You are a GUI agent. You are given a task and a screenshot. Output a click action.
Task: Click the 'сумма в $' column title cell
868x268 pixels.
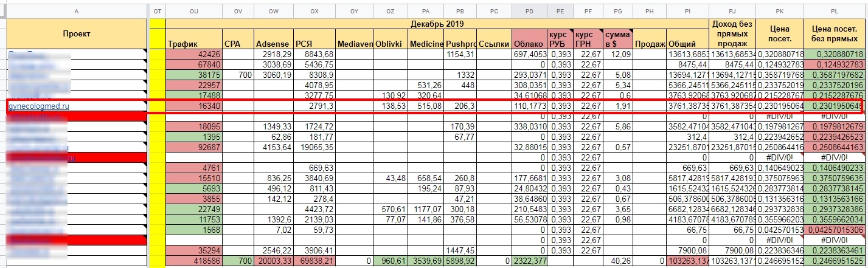point(617,40)
